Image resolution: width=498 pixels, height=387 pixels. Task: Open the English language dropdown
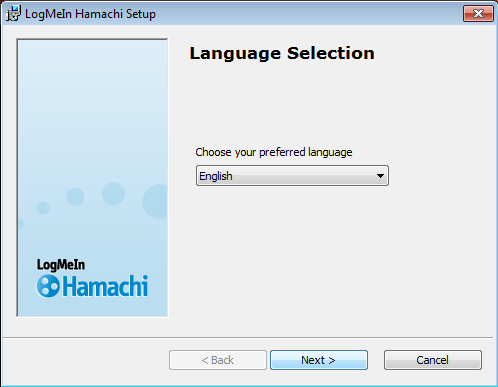pyautogui.click(x=292, y=176)
